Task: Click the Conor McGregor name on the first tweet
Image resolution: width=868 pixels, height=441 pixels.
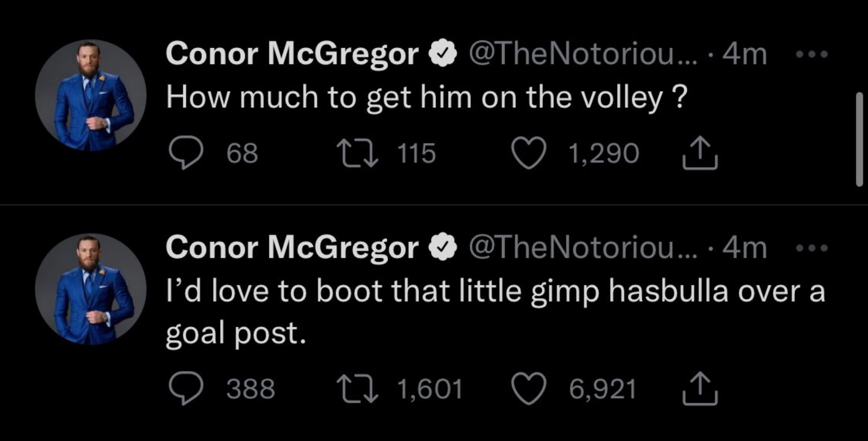Action: coord(292,54)
